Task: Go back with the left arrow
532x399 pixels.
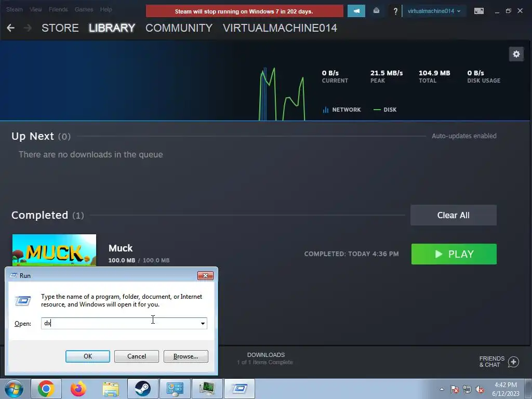Action: point(10,28)
